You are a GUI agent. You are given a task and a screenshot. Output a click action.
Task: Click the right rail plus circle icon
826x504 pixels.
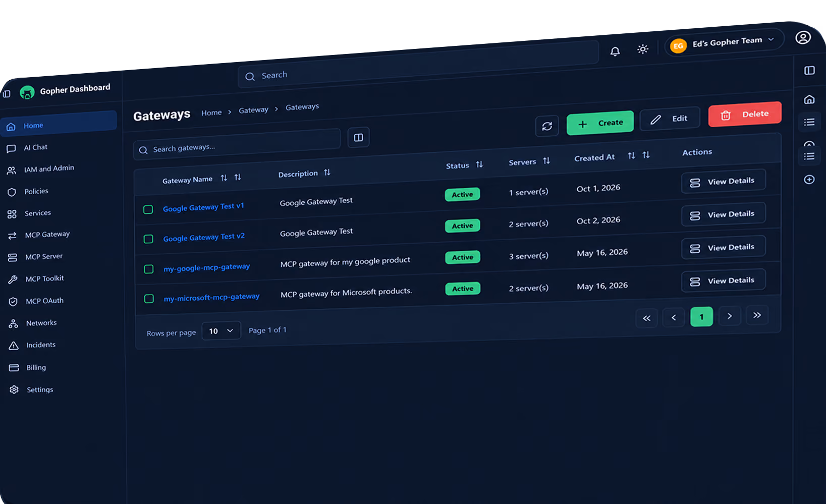[809, 180]
